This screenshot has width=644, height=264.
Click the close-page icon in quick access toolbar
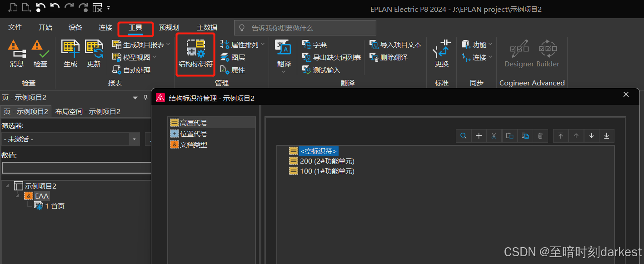click(97, 7)
